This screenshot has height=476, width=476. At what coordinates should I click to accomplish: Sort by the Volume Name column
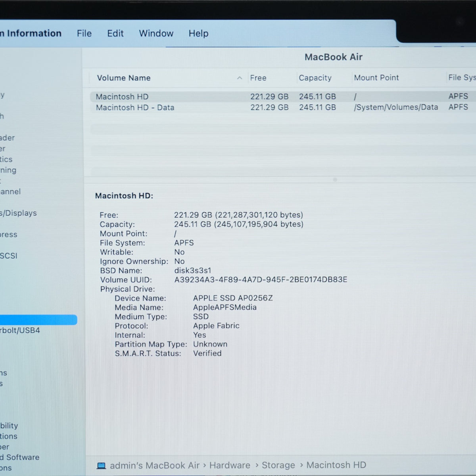124,78
